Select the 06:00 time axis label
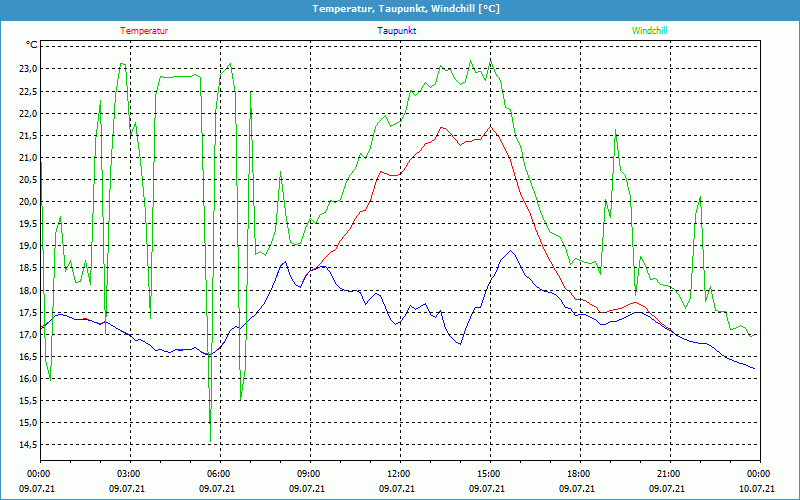 [x=219, y=474]
